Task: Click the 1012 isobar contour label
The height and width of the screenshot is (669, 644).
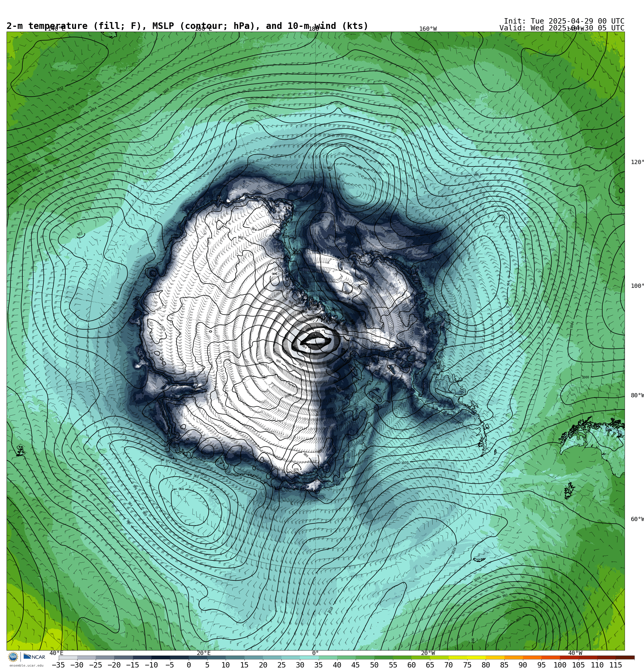Action: point(35,169)
